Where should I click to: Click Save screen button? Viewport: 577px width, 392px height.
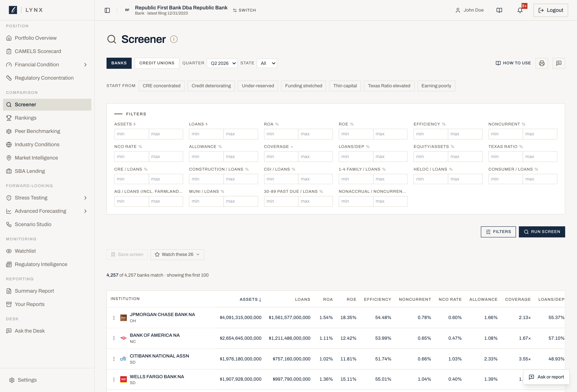click(127, 254)
